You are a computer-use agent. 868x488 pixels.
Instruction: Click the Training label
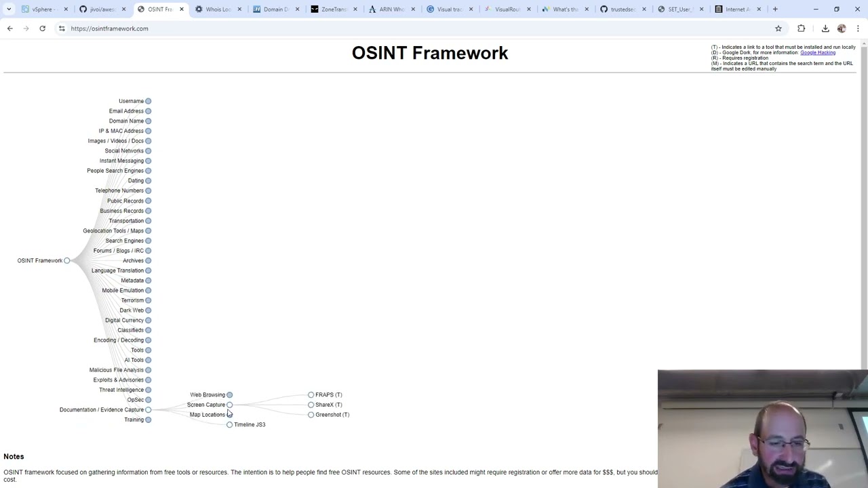click(x=134, y=420)
